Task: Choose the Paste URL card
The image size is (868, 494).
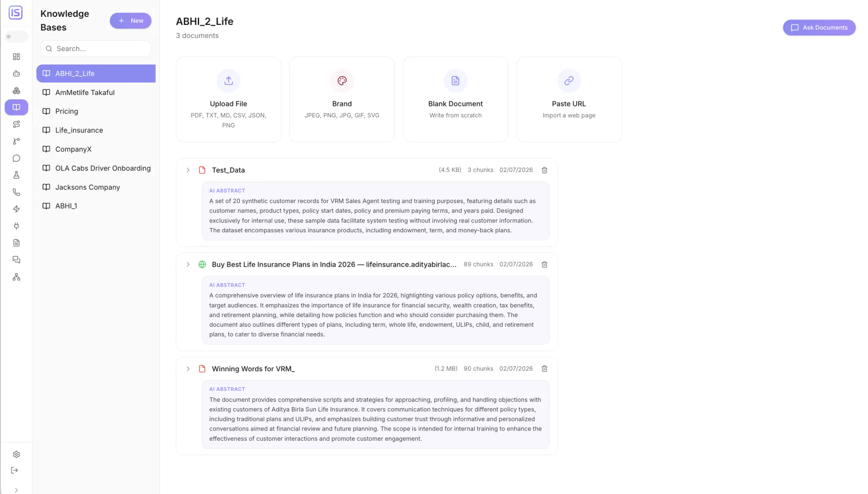Action: click(x=569, y=99)
